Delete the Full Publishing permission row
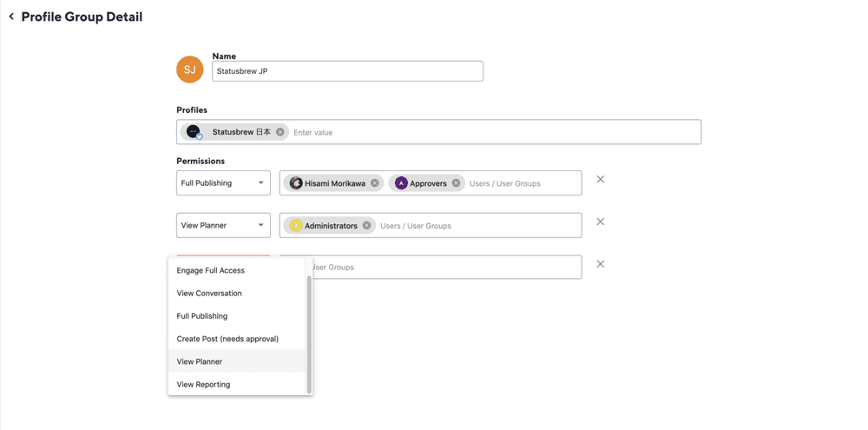 pos(600,180)
